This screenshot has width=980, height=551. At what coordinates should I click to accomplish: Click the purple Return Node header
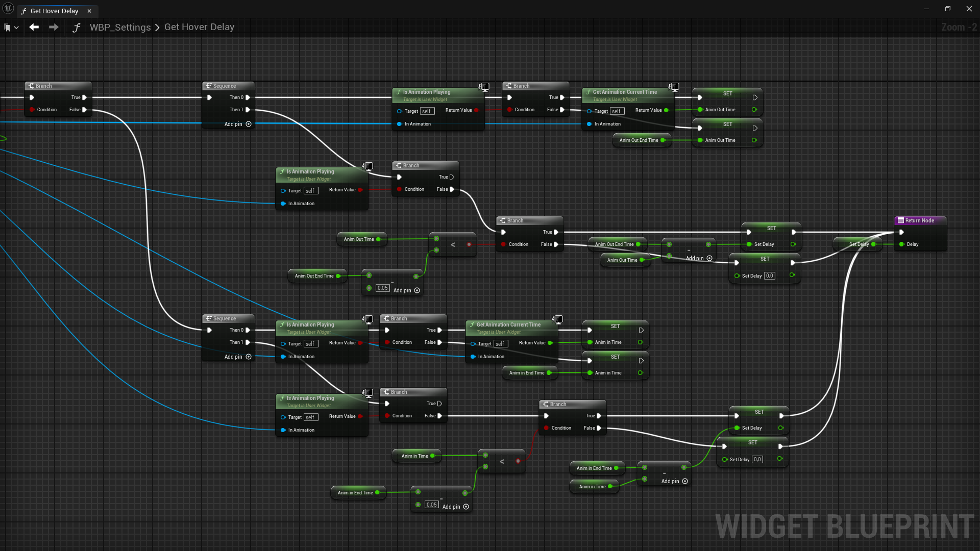(920, 220)
